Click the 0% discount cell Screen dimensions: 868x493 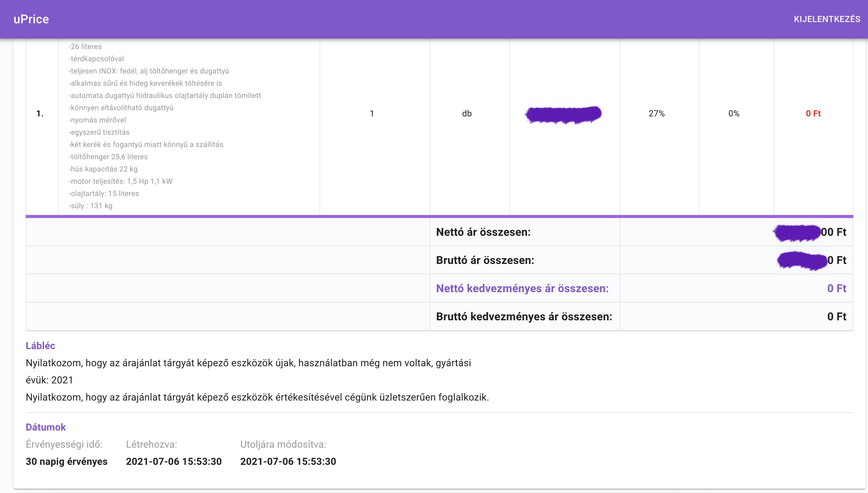click(x=734, y=113)
